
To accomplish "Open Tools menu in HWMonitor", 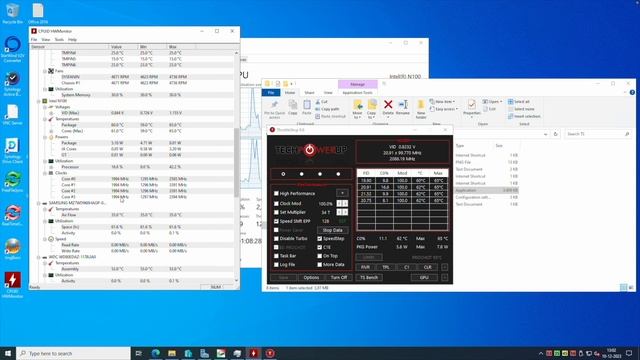I will [59, 40].
